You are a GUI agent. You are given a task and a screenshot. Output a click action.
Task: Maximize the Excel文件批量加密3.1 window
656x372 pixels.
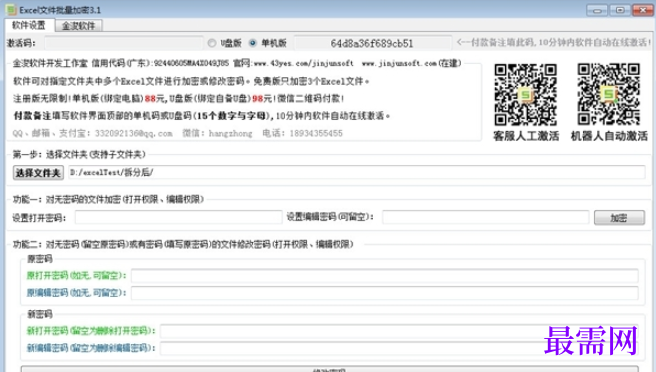point(620,10)
